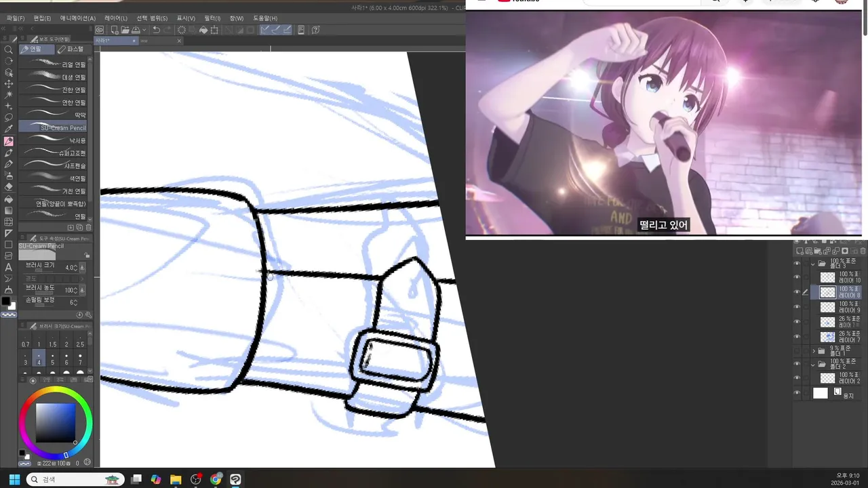This screenshot has width=868, height=488.
Task: Click the Transform scale icon in command bar
Action: coord(215,30)
